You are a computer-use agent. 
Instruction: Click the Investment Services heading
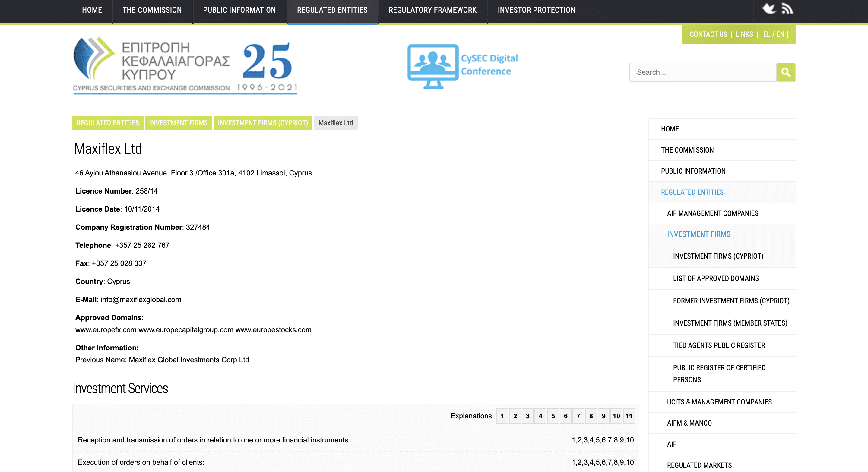pyautogui.click(x=120, y=388)
